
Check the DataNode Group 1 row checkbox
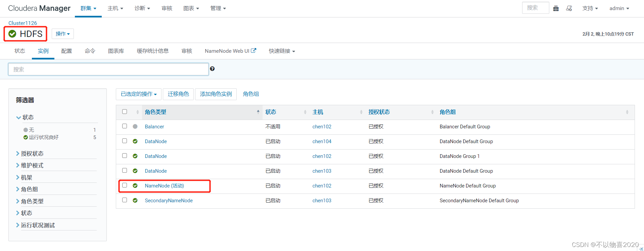pyautogui.click(x=125, y=156)
